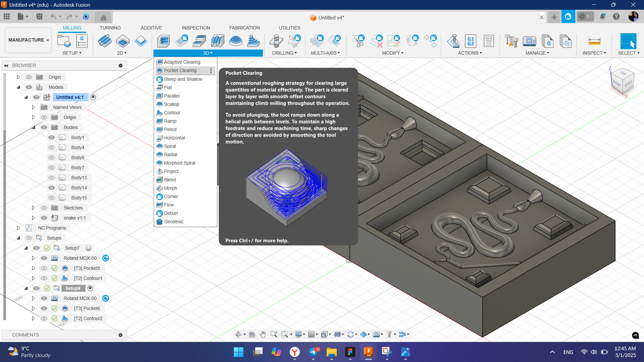Select the [T2] Contour2 operation
Image resolution: width=644 pixels, height=362 pixels.
[x=88, y=318]
